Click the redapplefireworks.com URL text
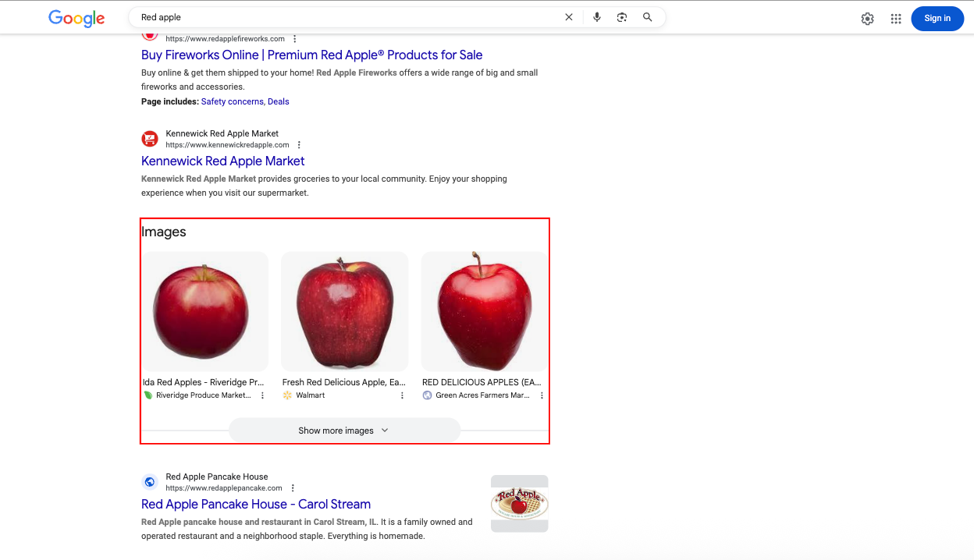 (x=225, y=39)
